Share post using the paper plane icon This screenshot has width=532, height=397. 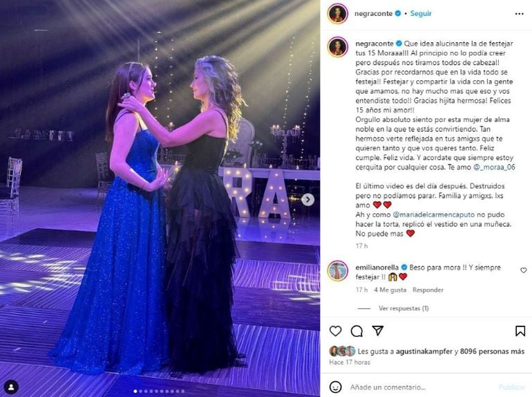(x=378, y=331)
